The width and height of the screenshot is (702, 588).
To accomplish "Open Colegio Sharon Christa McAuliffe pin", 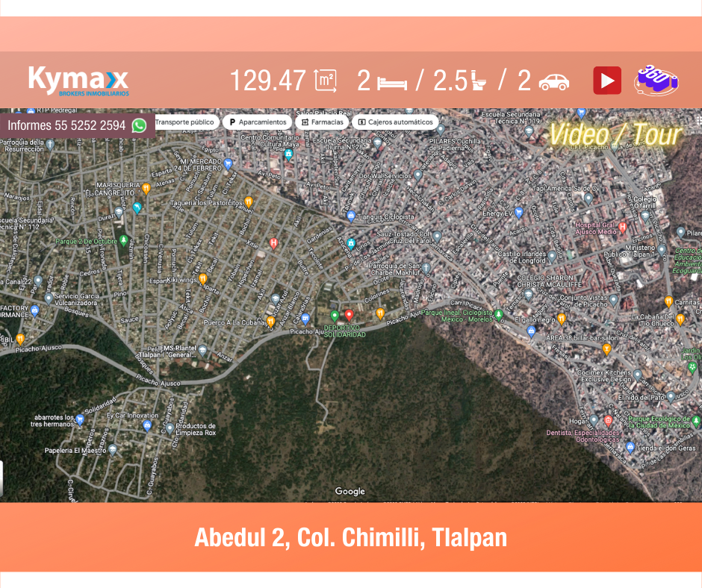I will click(528, 295).
